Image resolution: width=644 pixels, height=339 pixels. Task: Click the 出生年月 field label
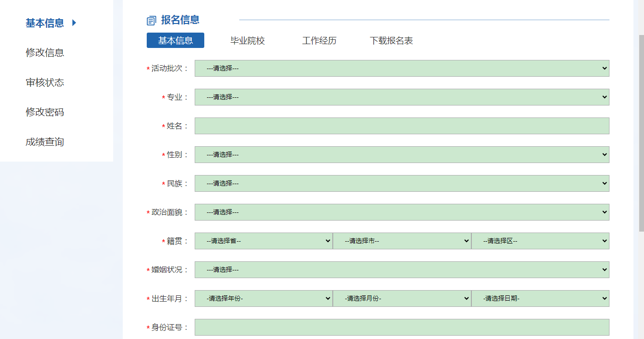167,299
